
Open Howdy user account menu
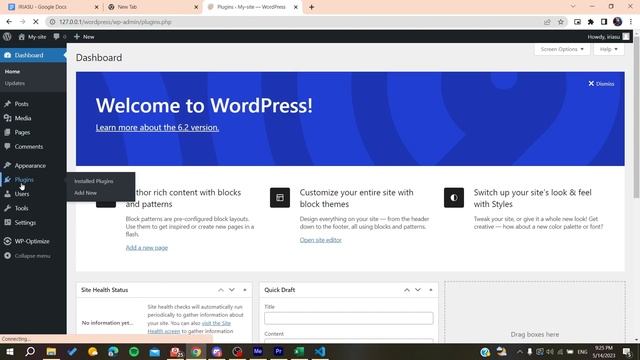click(608, 37)
